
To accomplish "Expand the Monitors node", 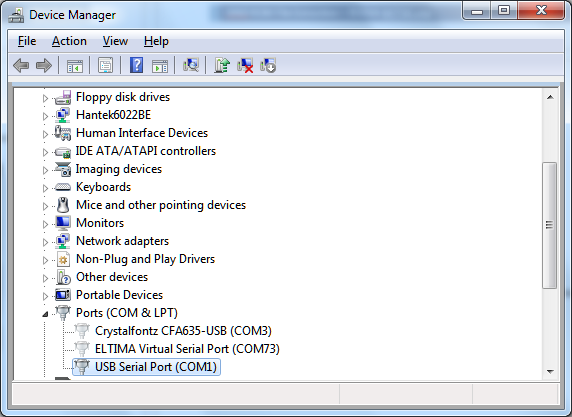I will pyautogui.click(x=45, y=224).
